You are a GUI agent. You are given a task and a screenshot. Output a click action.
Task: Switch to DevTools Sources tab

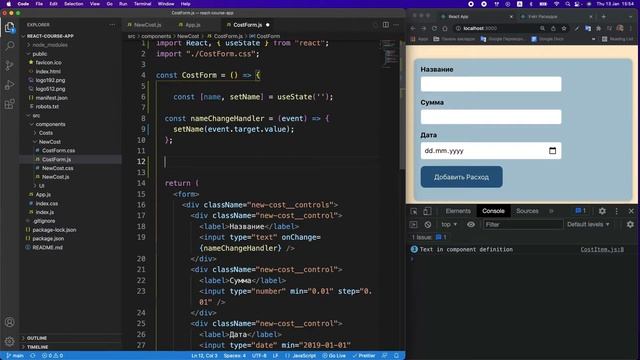tap(527, 211)
